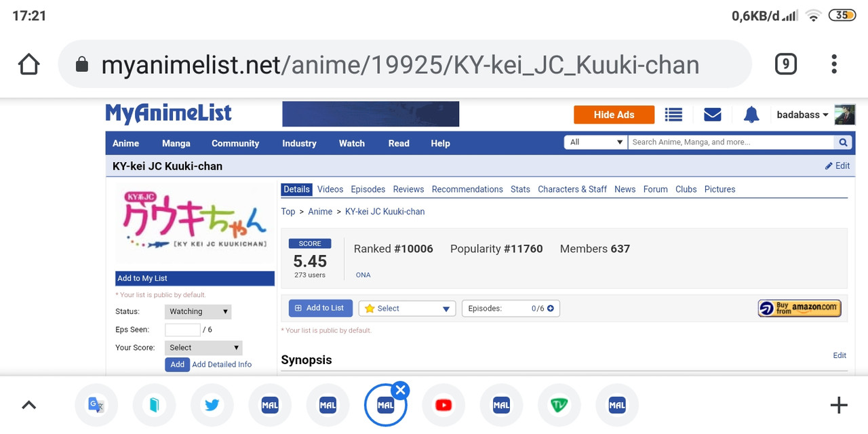Image resolution: width=868 pixels, height=434 pixels.
Task: Click the Buy from Amazon button
Action: pos(800,309)
